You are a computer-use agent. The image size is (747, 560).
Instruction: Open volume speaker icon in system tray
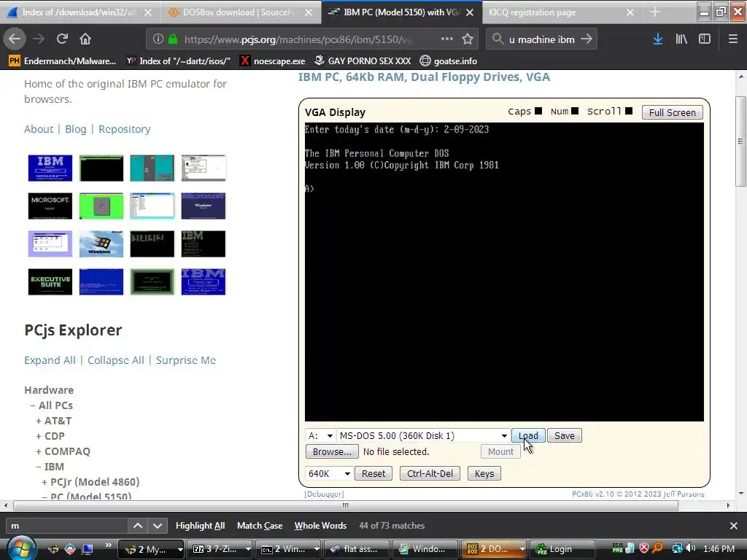click(x=690, y=548)
